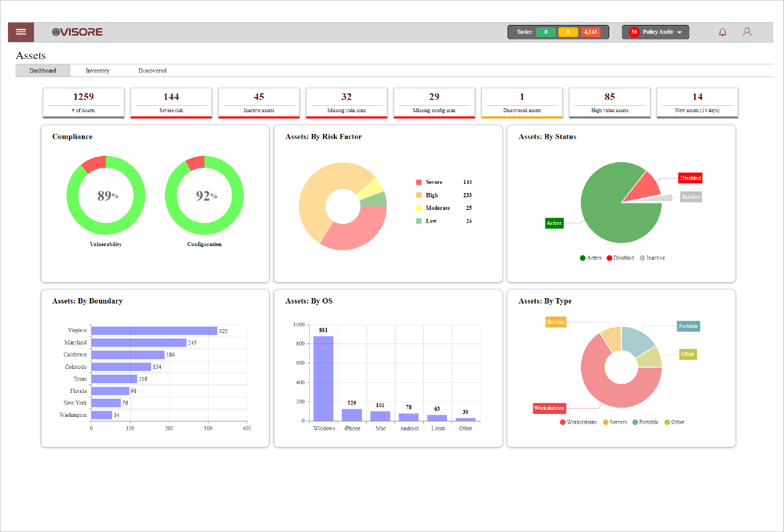
Task: Toggle Workstations in the type legend
Action: click(578, 422)
